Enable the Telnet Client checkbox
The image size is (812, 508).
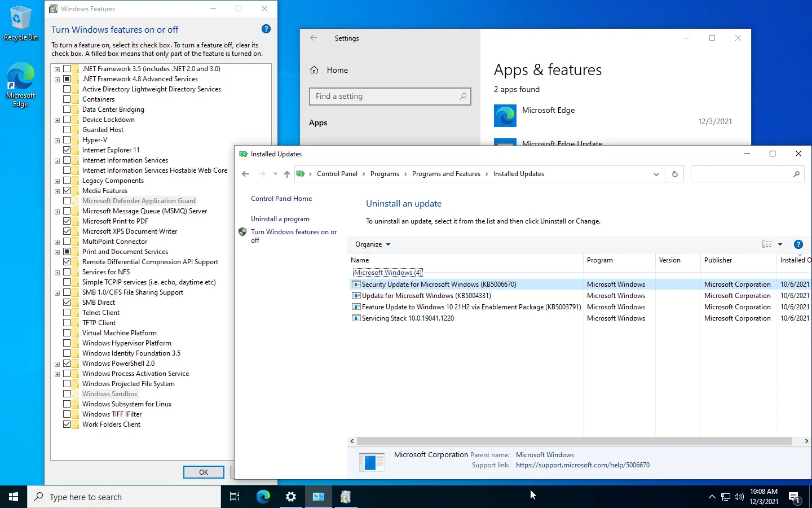pyautogui.click(x=67, y=313)
